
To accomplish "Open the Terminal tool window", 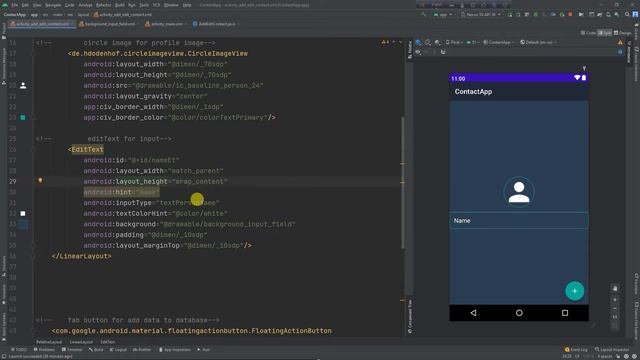I will (x=72, y=350).
